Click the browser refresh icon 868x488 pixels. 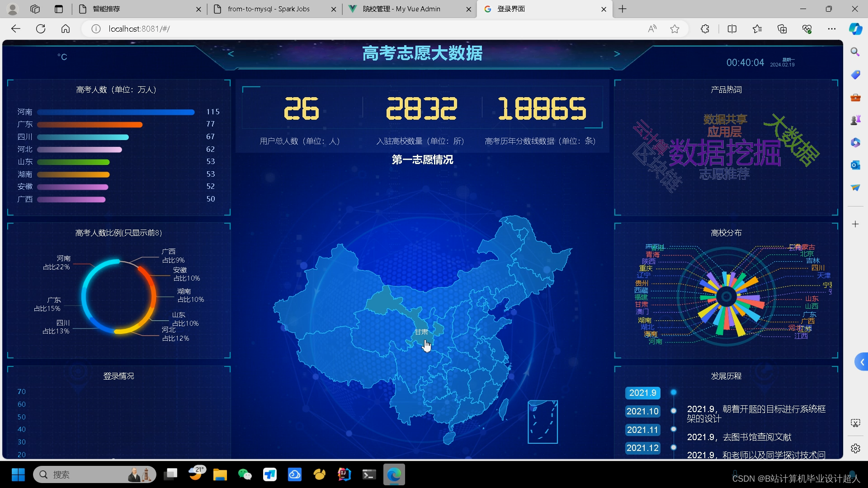pos(41,29)
